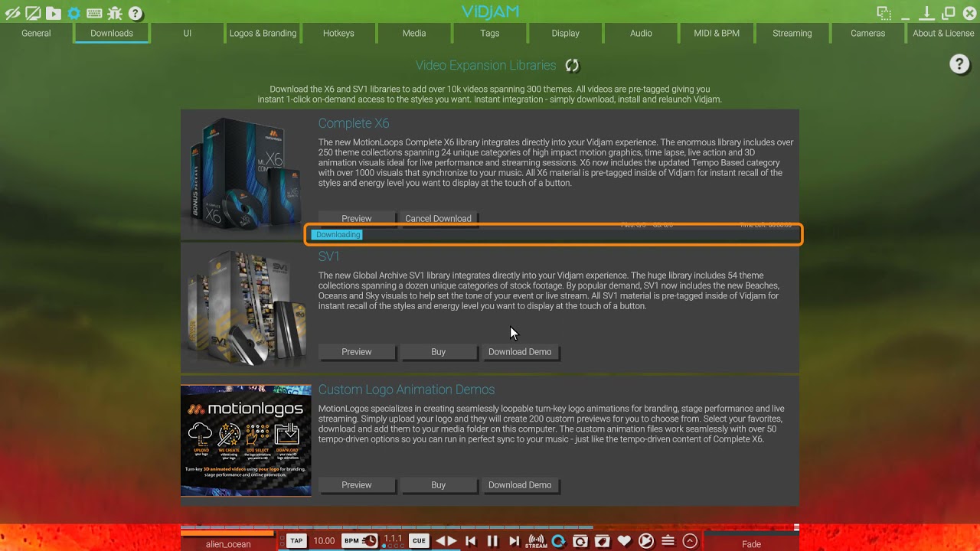Switch to the Media tab
The width and height of the screenshot is (980, 551).
[x=414, y=33]
